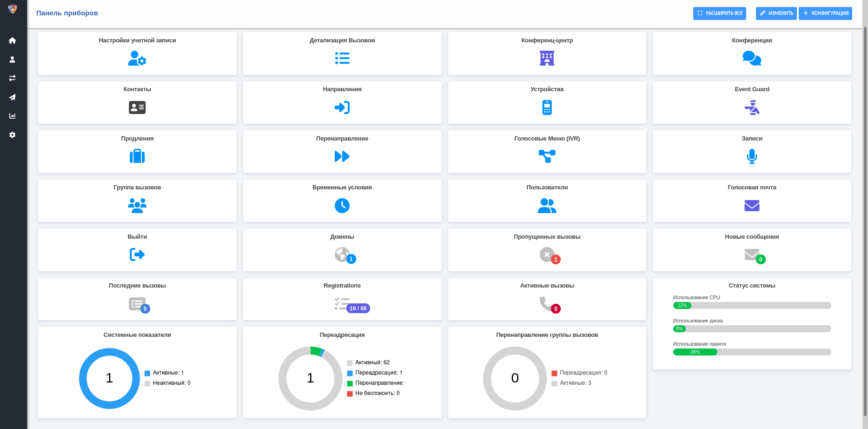Screen dimensions: 868x429
Task: Click the call detail list icon
Action: [x=342, y=58]
